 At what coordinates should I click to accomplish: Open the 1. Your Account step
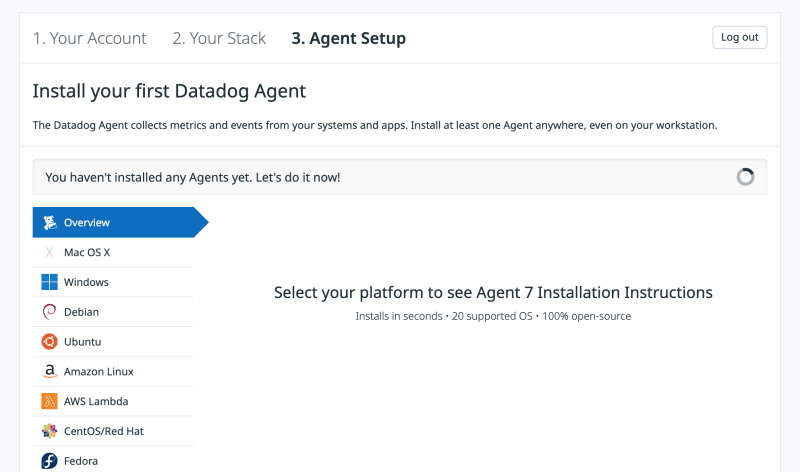[90, 38]
